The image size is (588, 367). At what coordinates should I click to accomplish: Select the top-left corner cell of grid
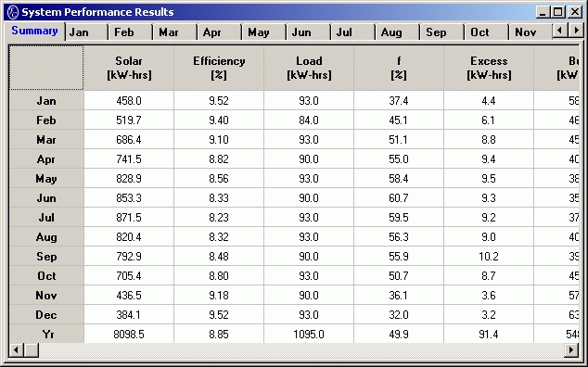coord(46,68)
